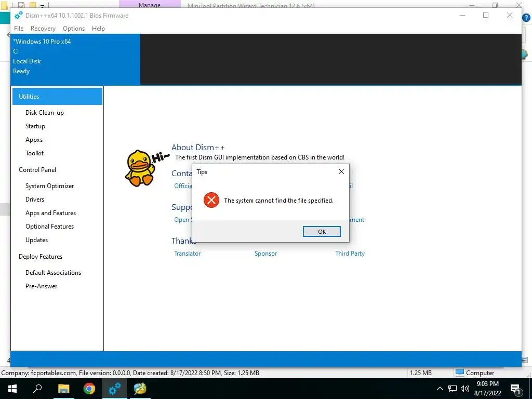Open Toolkit in sidebar

[34, 153]
